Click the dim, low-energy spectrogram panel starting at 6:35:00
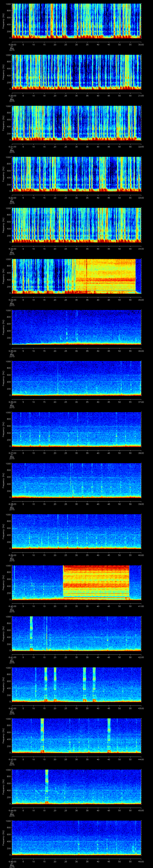 (x=77, y=327)
